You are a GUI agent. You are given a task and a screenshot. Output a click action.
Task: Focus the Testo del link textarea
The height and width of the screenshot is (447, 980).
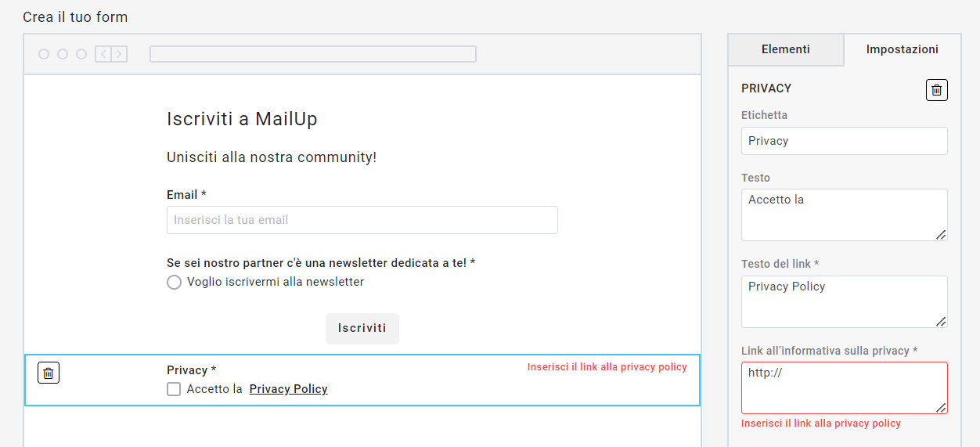point(842,301)
